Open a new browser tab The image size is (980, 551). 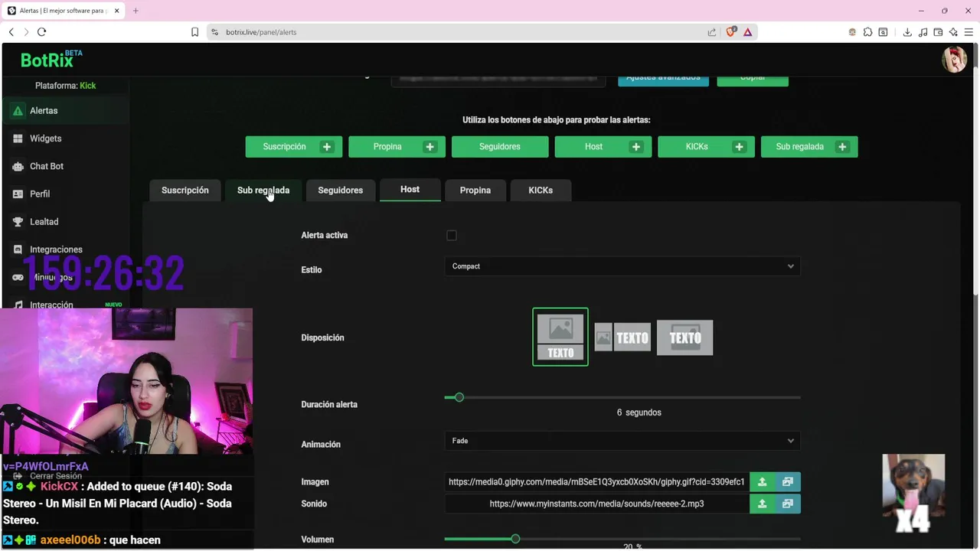[x=136, y=11]
